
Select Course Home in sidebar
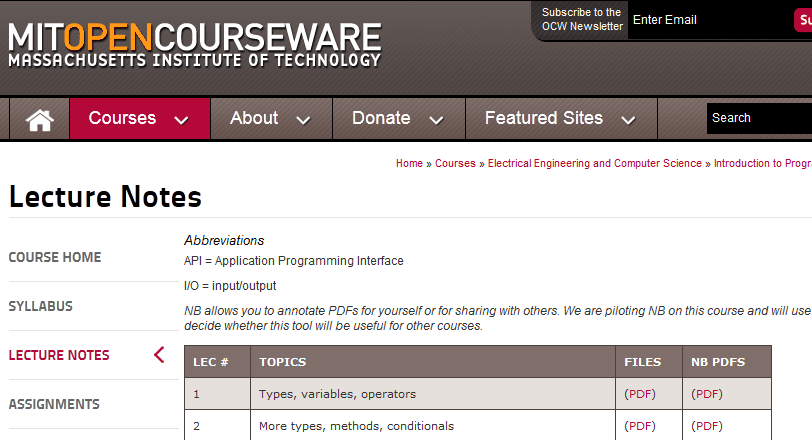[55, 257]
